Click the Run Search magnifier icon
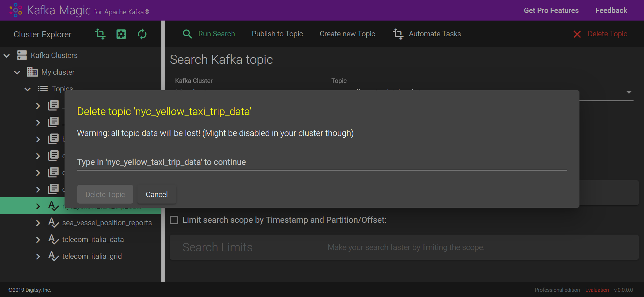 pos(187,34)
